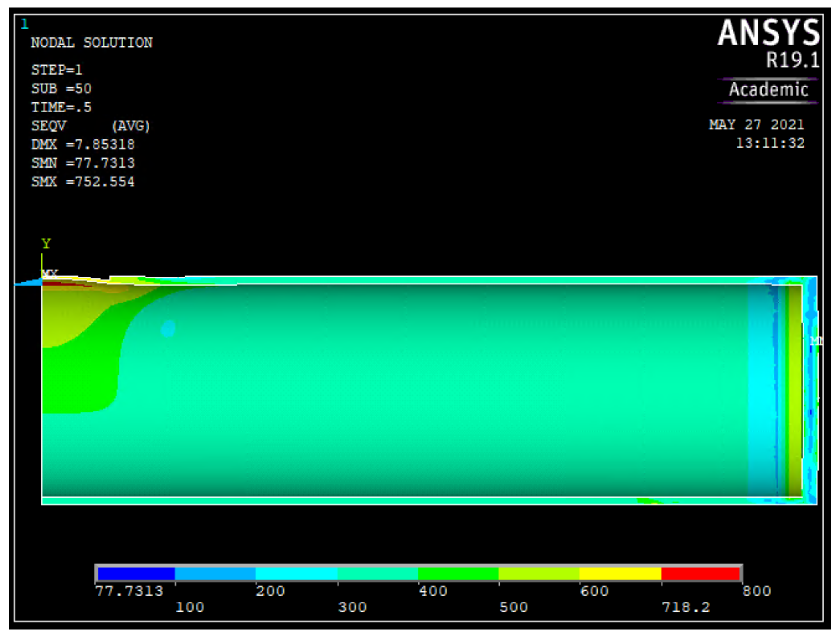Click the MN minimum stress marker
Viewport: 840px width, 639px height.
(815, 341)
